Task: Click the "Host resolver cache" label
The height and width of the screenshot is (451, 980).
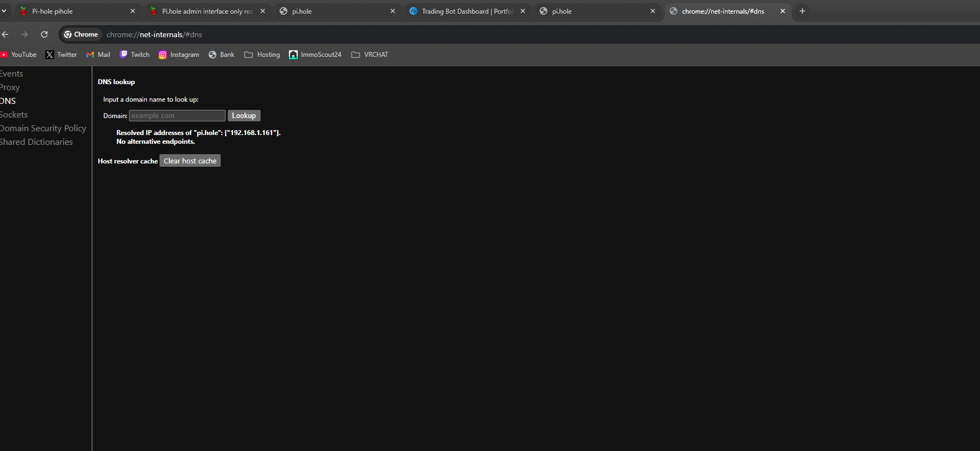Action: point(128,161)
